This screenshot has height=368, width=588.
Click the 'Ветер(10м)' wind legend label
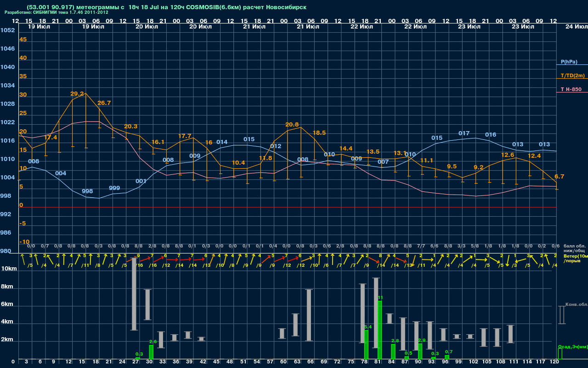pyautogui.click(x=576, y=256)
